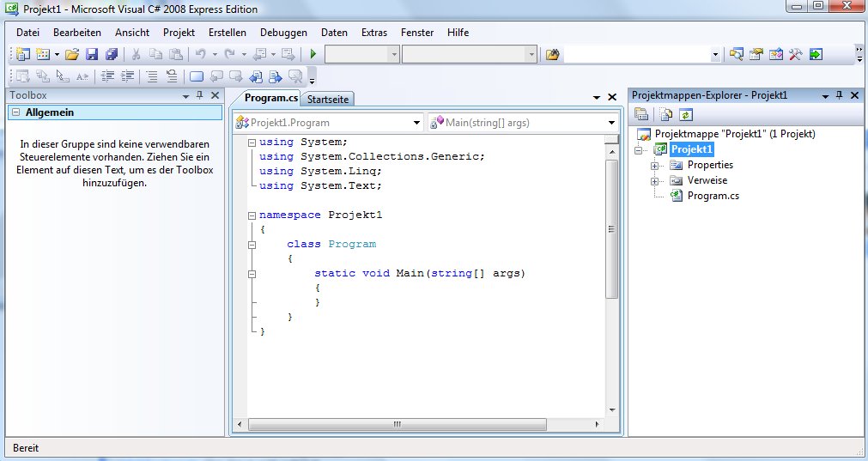Click the Increase Indent icon

128,76
